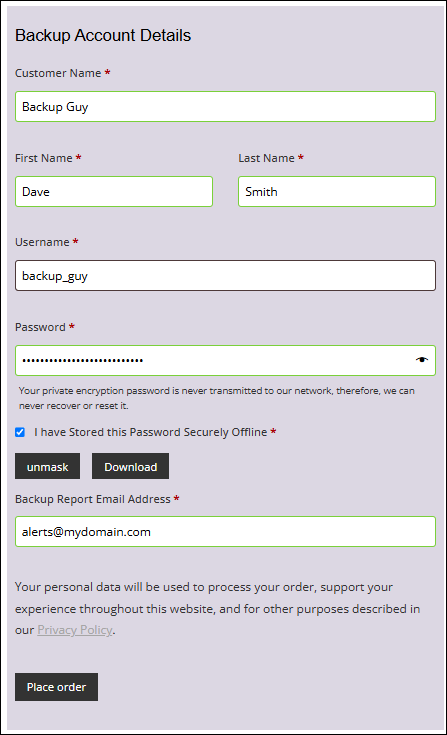The height and width of the screenshot is (735, 447).
Task: Select the Username field with backup_guy
Action: pyautogui.click(x=225, y=276)
